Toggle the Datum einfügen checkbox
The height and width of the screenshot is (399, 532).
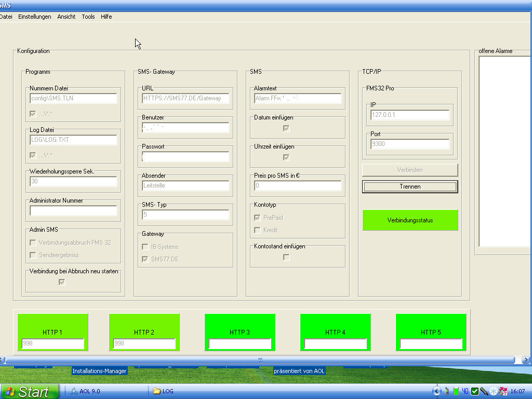[x=286, y=128]
